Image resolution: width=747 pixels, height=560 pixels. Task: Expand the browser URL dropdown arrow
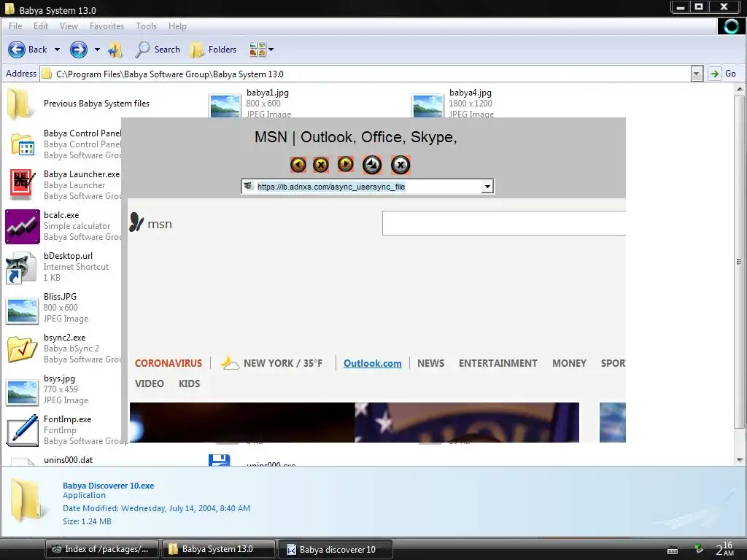(487, 187)
